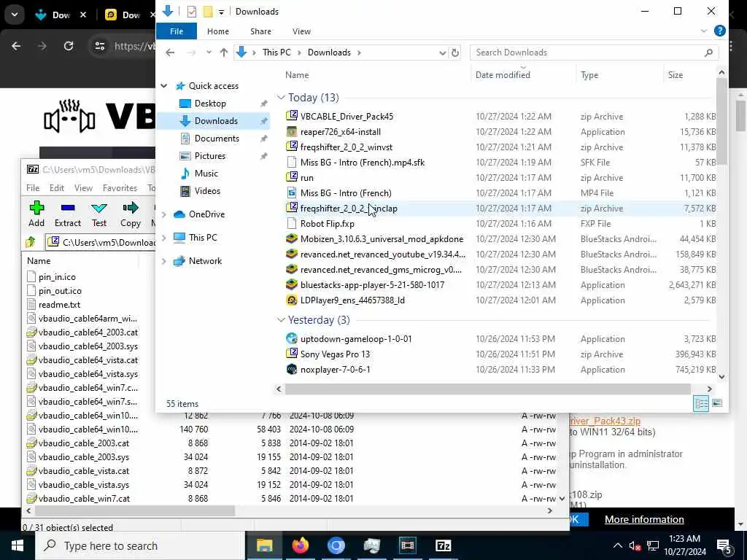The width and height of the screenshot is (747, 560).
Task: Reload the page in the browser
Action: [69, 46]
